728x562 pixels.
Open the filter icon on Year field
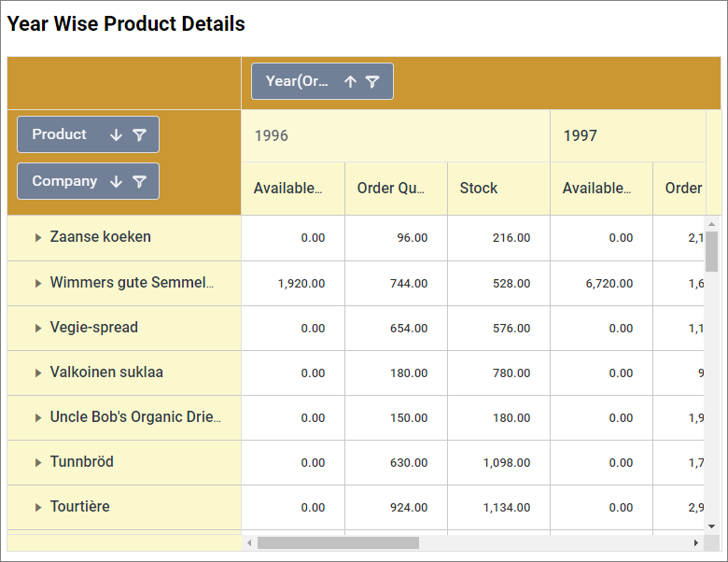pyautogui.click(x=372, y=81)
